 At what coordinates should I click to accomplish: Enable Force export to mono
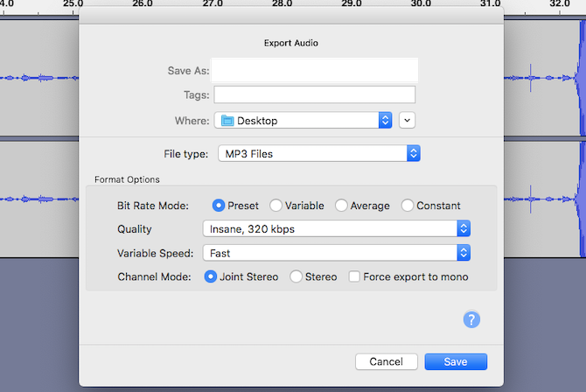coord(355,276)
